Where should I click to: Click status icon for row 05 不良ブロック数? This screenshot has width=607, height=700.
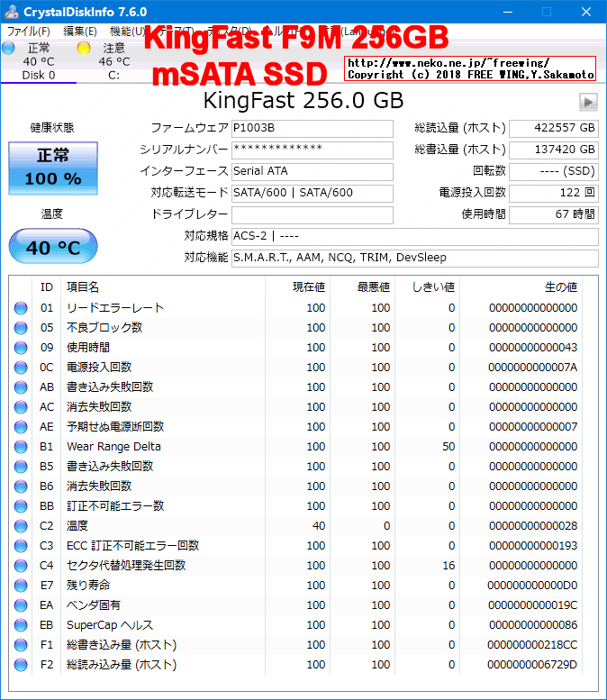point(21,328)
